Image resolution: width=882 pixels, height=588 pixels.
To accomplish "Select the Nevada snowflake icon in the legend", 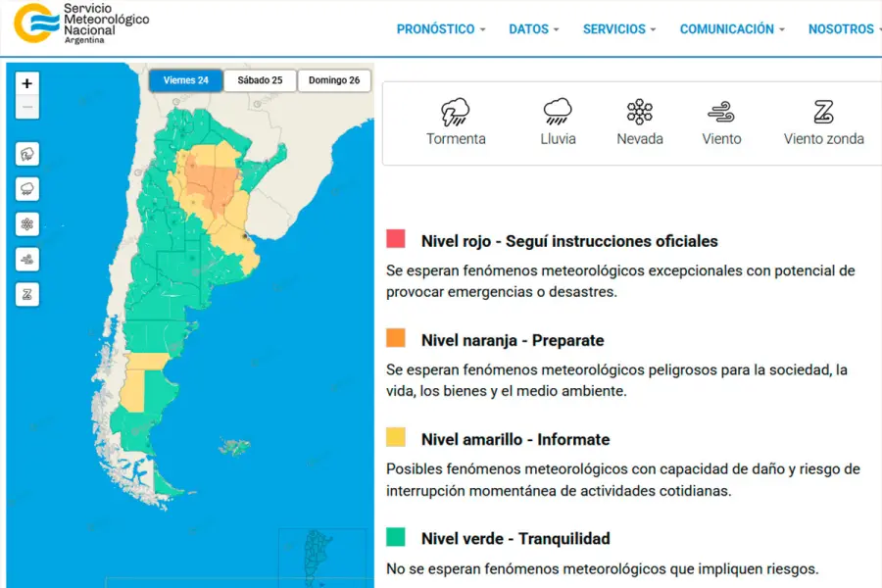I will pyautogui.click(x=640, y=112).
